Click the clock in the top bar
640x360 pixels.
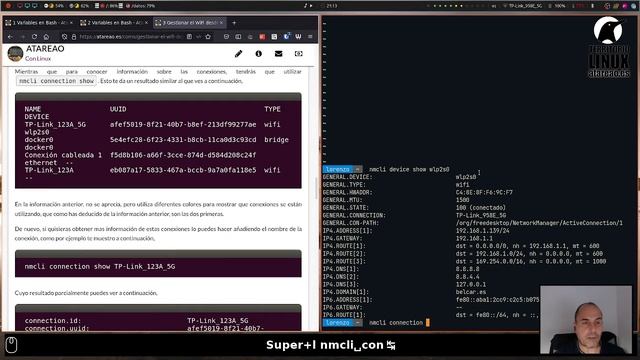tap(332, 6)
